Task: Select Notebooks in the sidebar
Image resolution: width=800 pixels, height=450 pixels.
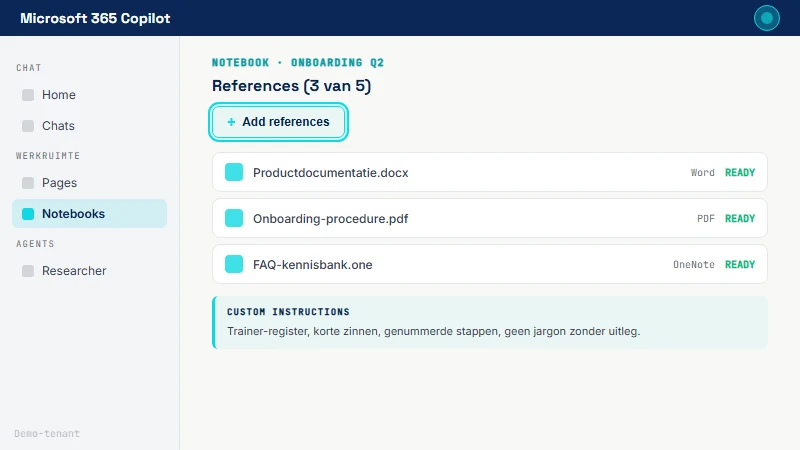Action: pos(89,214)
